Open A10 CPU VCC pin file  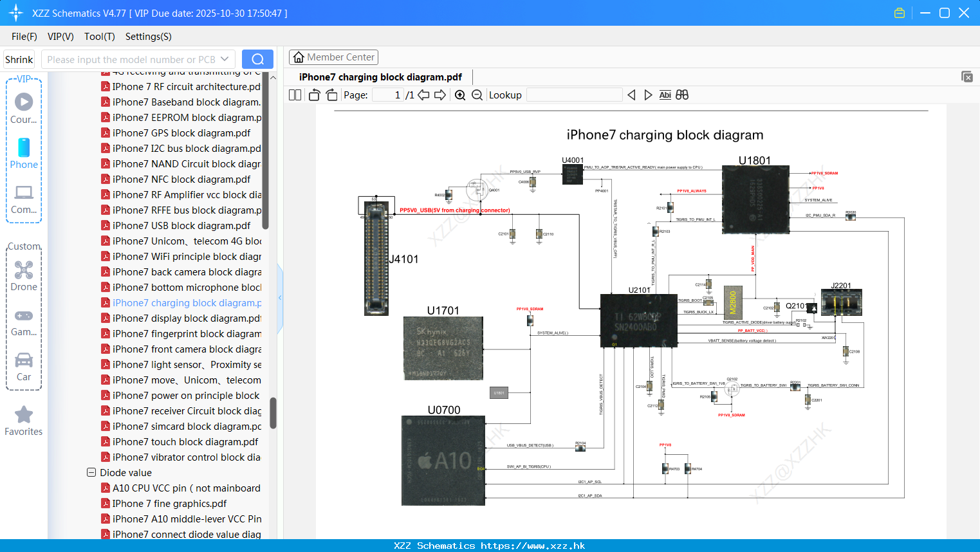click(187, 488)
